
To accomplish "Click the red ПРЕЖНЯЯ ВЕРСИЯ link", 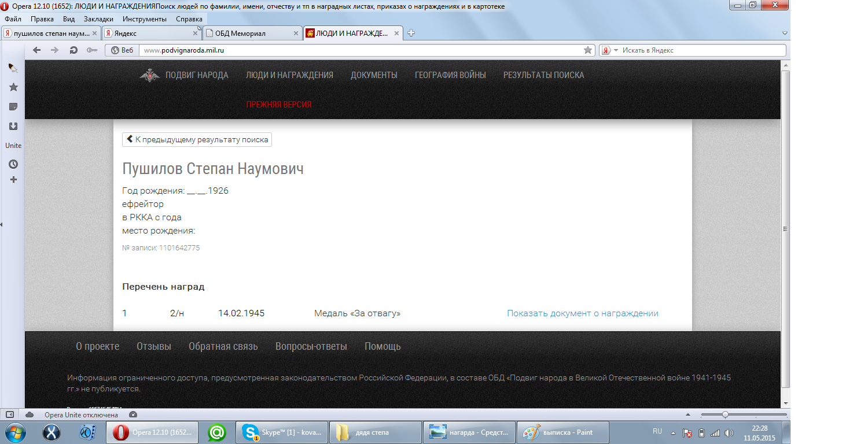I will point(279,105).
